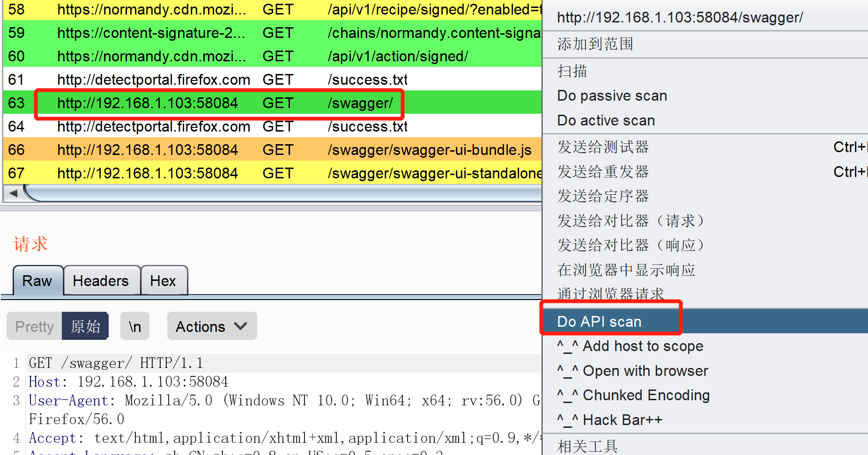The height and width of the screenshot is (455, 868).
Task: Select history row 60 /api/v1/action/signed/
Action: click(273, 56)
